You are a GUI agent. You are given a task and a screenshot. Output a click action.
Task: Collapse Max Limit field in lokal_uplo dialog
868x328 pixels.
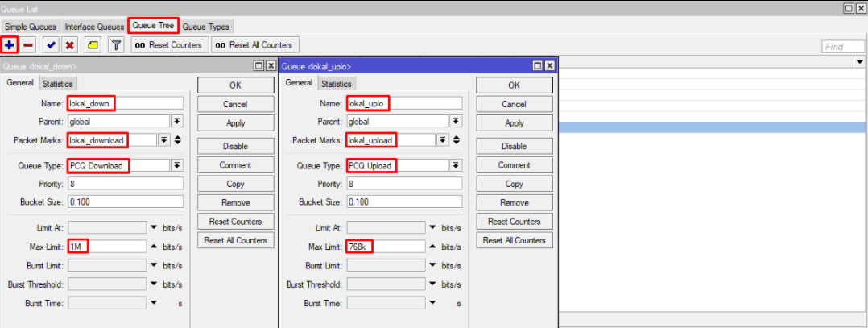pos(433,246)
